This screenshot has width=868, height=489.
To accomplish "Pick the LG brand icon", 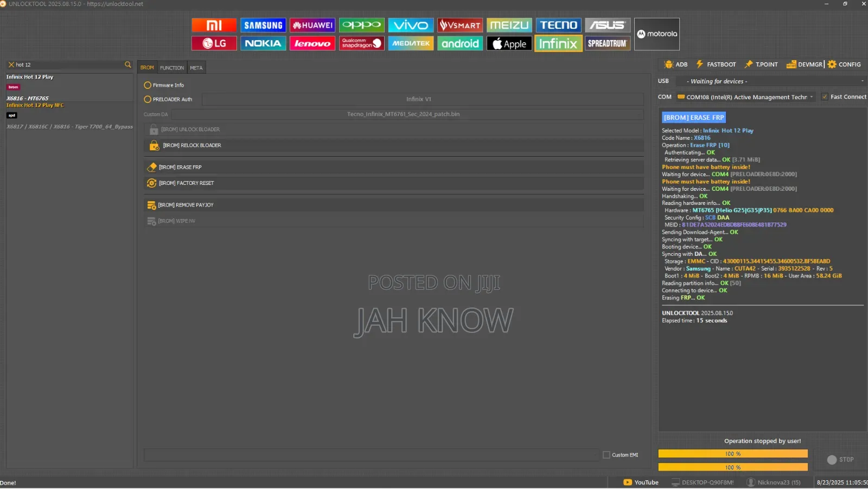I will tap(214, 43).
